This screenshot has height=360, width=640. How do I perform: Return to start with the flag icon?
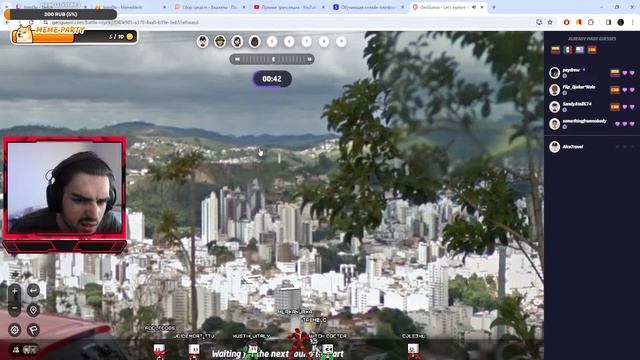[x=33, y=330]
